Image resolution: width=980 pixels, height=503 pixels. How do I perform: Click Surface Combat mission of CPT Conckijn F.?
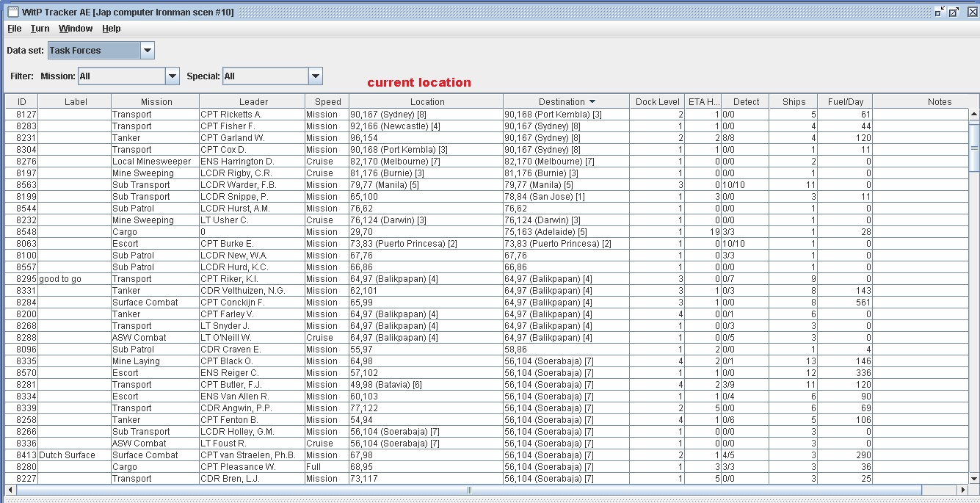tap(155, 303)
